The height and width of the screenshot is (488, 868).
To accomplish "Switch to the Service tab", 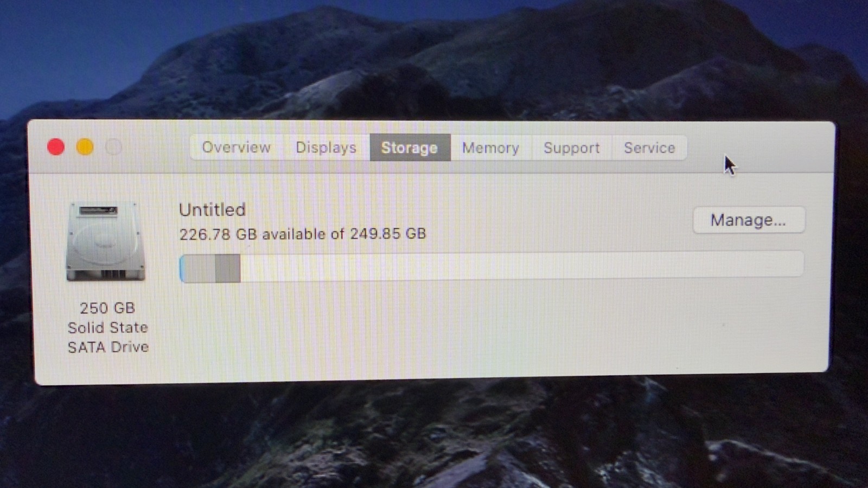I will (x=649, y=147).
